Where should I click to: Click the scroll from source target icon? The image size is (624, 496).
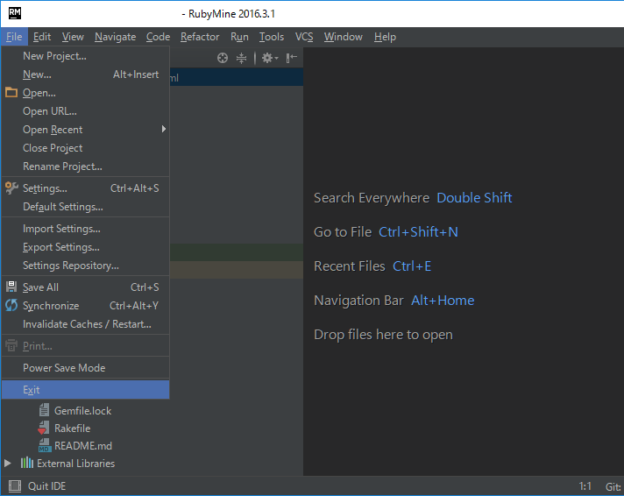(223, 58)
